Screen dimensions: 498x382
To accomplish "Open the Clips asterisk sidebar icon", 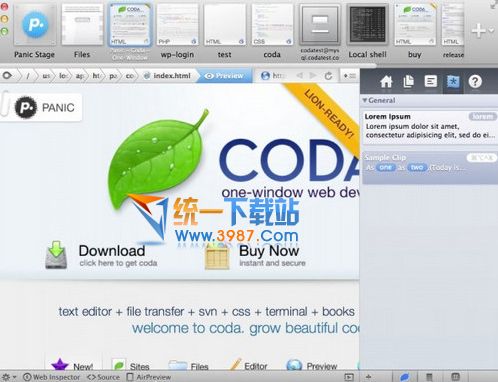I will pos(453,81).
